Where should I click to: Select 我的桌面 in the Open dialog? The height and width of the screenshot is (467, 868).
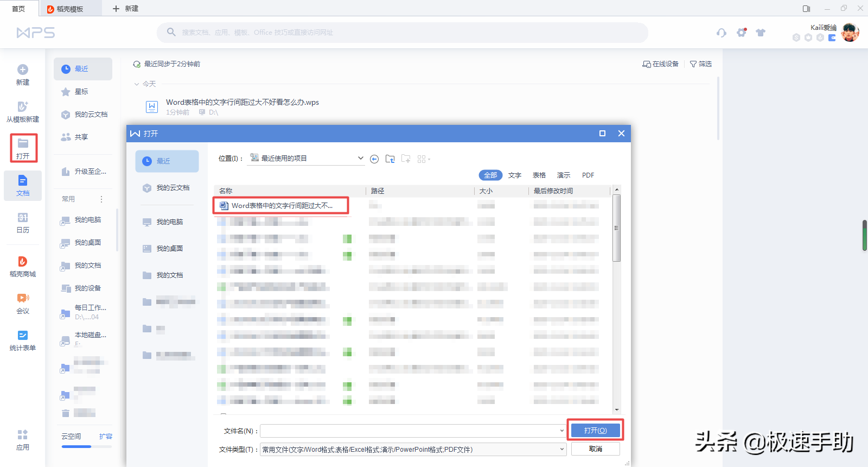pos(167,249)
